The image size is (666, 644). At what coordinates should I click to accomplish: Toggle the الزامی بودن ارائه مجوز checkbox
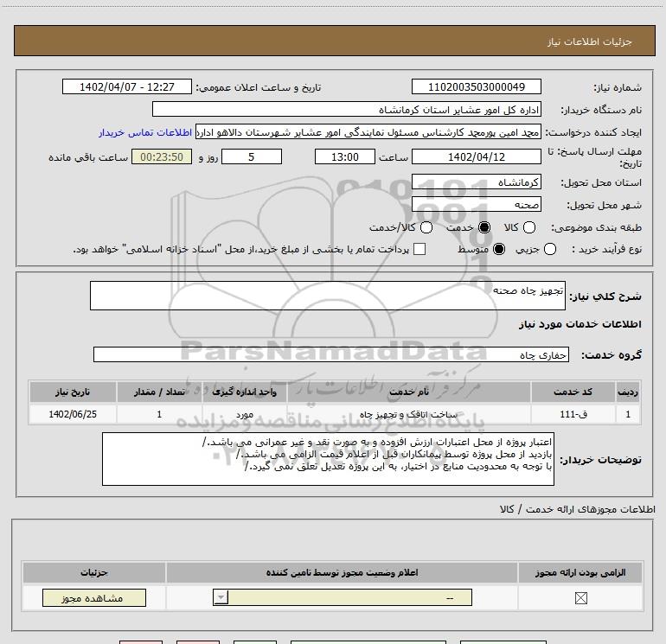pos(580,598)
